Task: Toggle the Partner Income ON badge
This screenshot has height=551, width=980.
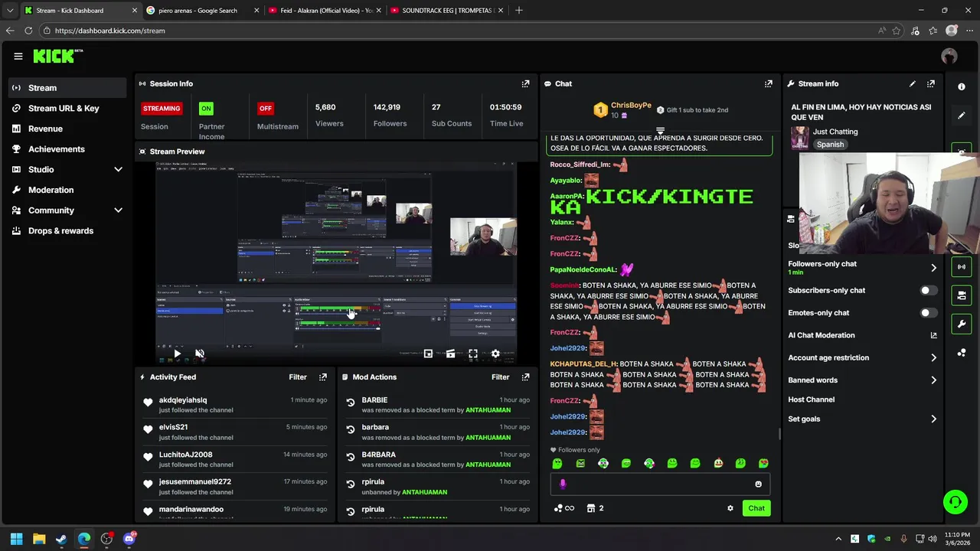Action: click(206, 108)
